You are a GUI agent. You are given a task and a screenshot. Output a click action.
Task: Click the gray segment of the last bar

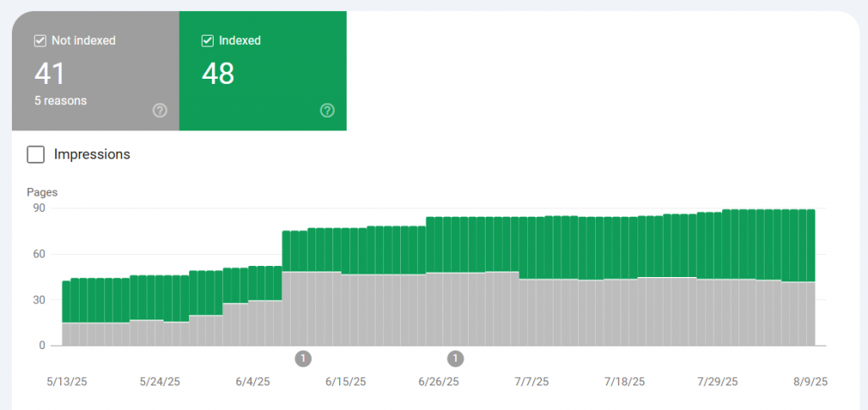pos(810,313)
